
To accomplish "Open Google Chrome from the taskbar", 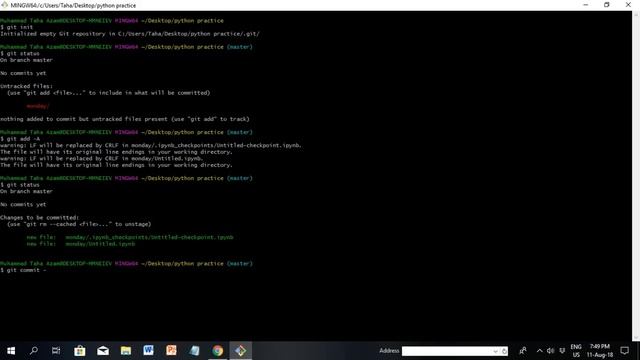I will pos(218,351).
